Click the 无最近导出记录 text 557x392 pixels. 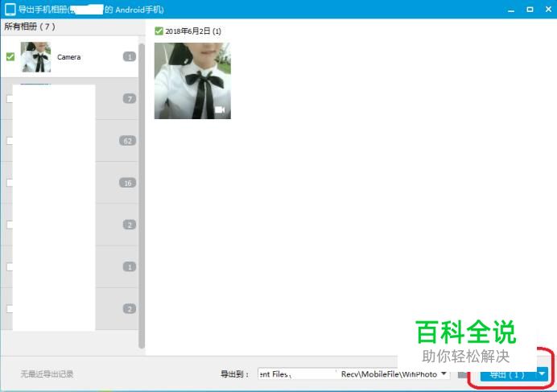[x=47, y=373]
